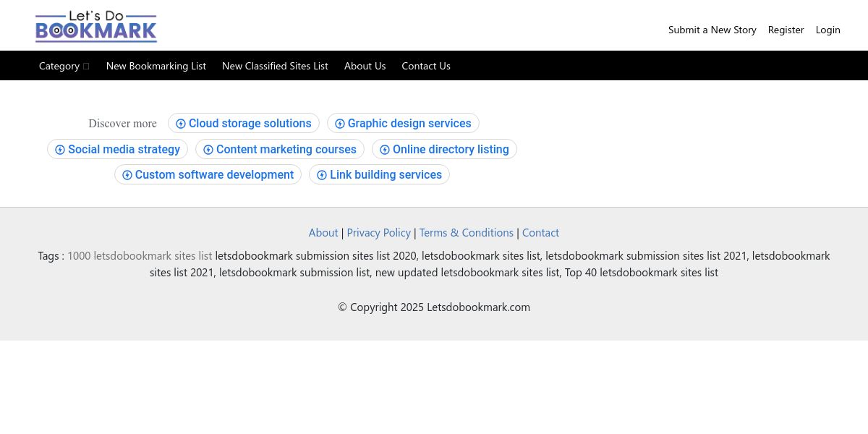Viewport: 868px width, 434px height.
Task: Click plus icon beside Graphic design services
Action: 340,124
